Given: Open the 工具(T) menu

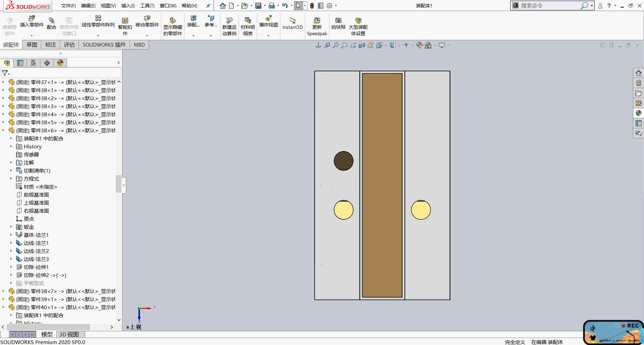Looking at the screenshot, I should pos(147,6).
